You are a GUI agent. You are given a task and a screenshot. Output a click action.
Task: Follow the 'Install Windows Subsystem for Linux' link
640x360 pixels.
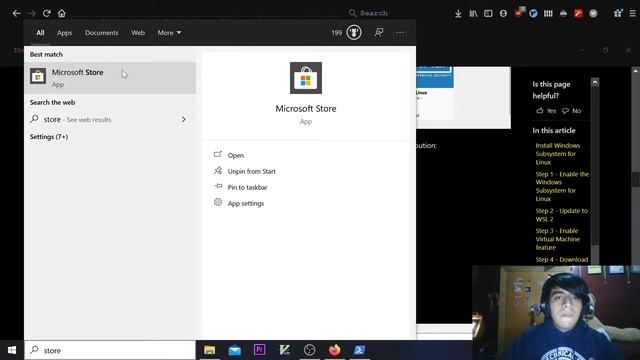click(x=558, y=154)
